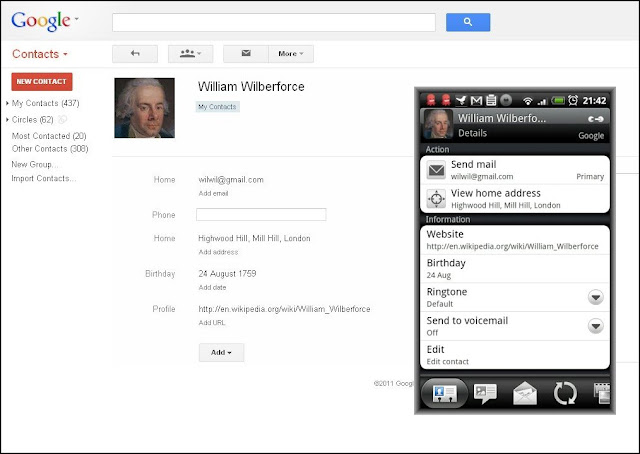Select the contact details card tab

pos(444,393)
